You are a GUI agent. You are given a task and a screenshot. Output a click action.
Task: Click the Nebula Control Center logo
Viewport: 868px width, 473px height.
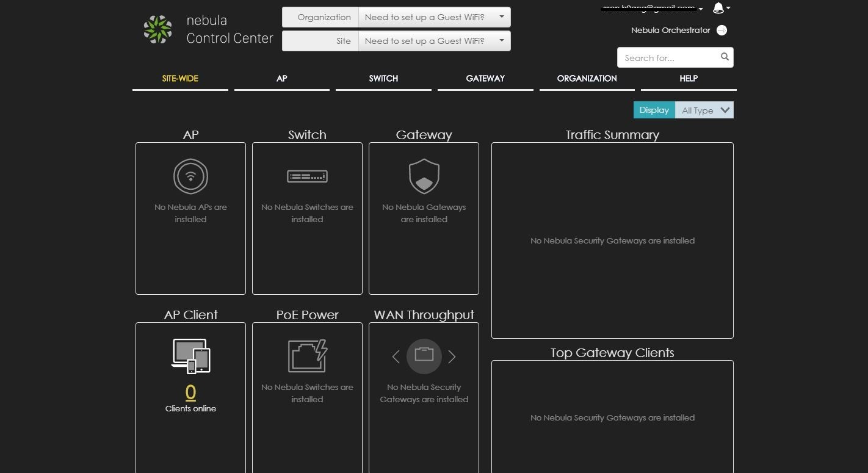click(x=157, y=29)
